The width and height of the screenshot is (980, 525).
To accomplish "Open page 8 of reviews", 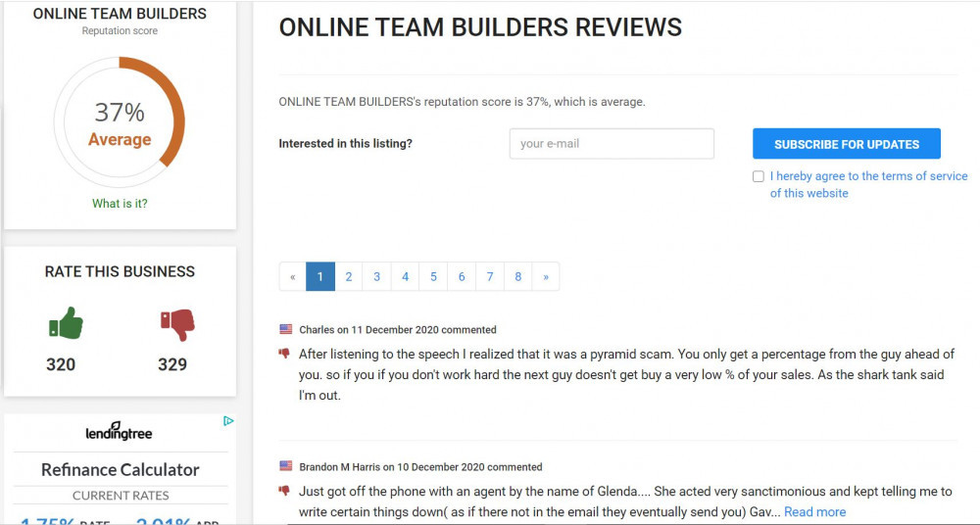I will 518,277.
